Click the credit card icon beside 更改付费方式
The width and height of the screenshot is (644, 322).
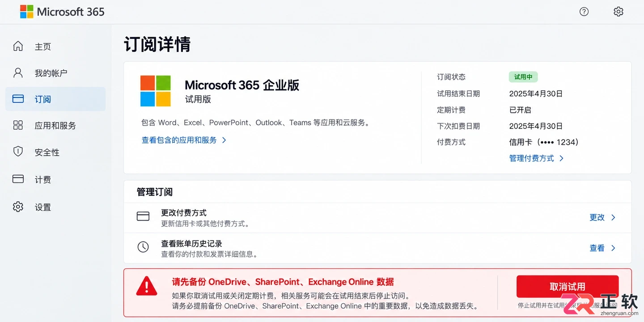[143, 216]
